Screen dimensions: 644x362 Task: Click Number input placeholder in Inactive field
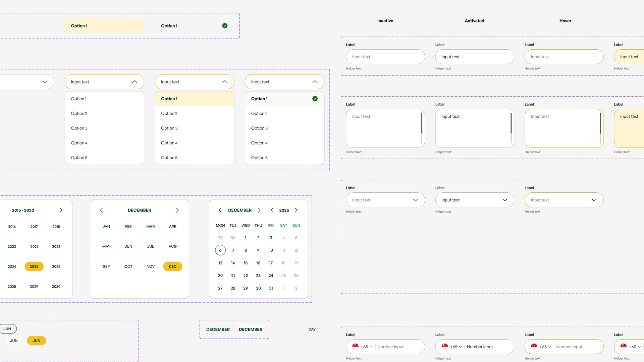(390, 347)
